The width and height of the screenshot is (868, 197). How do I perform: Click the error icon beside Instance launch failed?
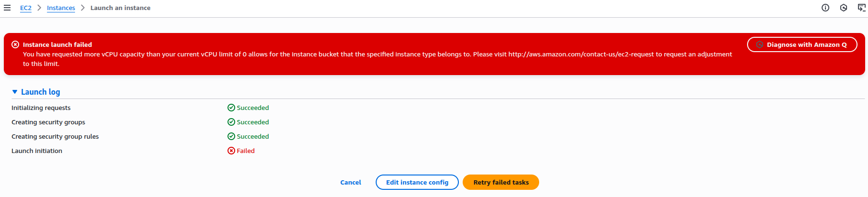click(x=15, y=44)
